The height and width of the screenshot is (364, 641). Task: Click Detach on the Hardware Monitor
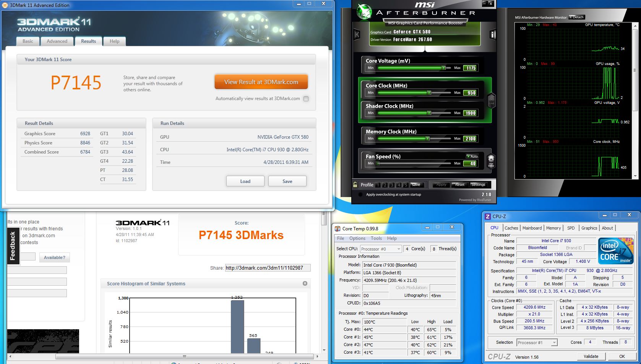(x=577, y=17)
